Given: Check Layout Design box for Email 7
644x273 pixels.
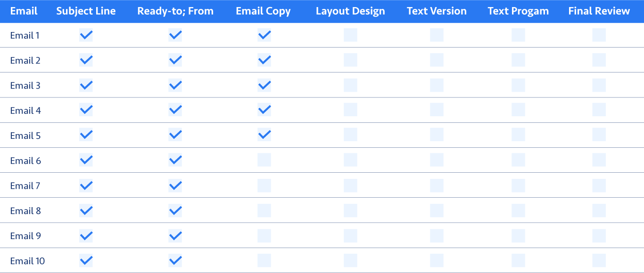Looking at the screenshot, I should (350, 185).
